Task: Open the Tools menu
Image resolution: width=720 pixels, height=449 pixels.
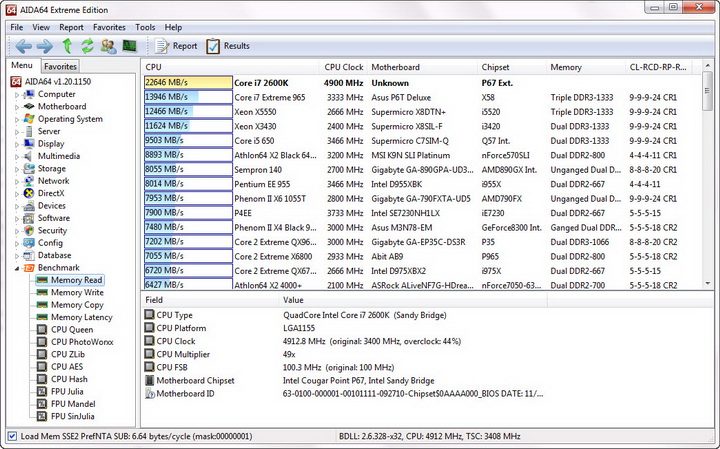Action: click(145, 27)
